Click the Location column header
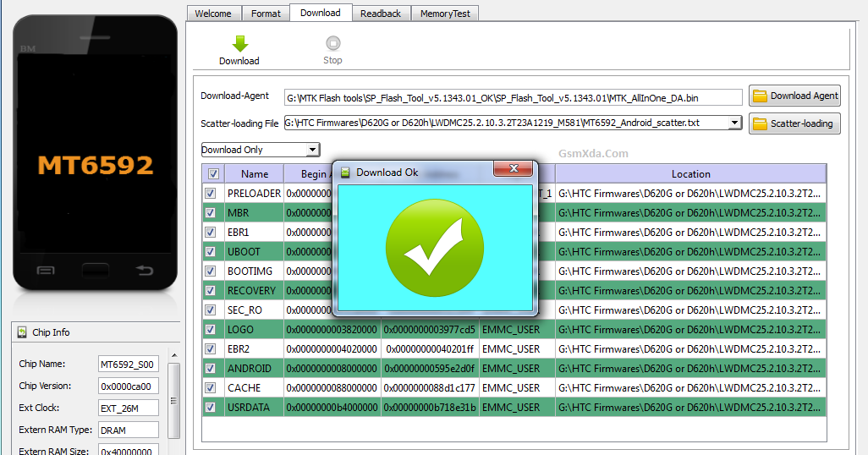The height and width of the screenshot is (455, 868). (691, 174)
